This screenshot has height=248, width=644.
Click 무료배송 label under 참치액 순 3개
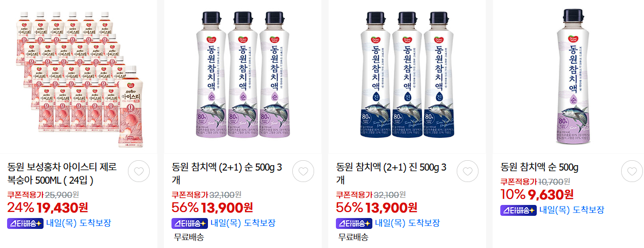189,237
